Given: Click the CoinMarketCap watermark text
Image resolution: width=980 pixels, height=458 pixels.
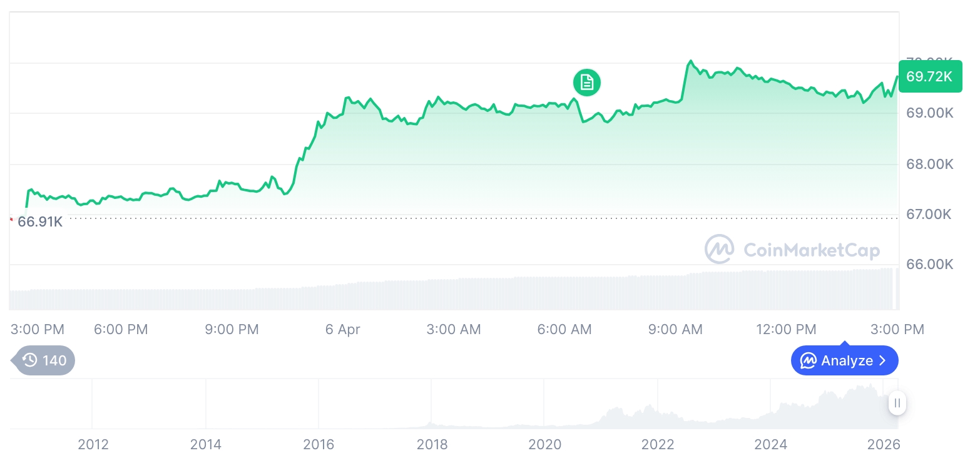Looking at the screenshot, I should coord(812,250).
